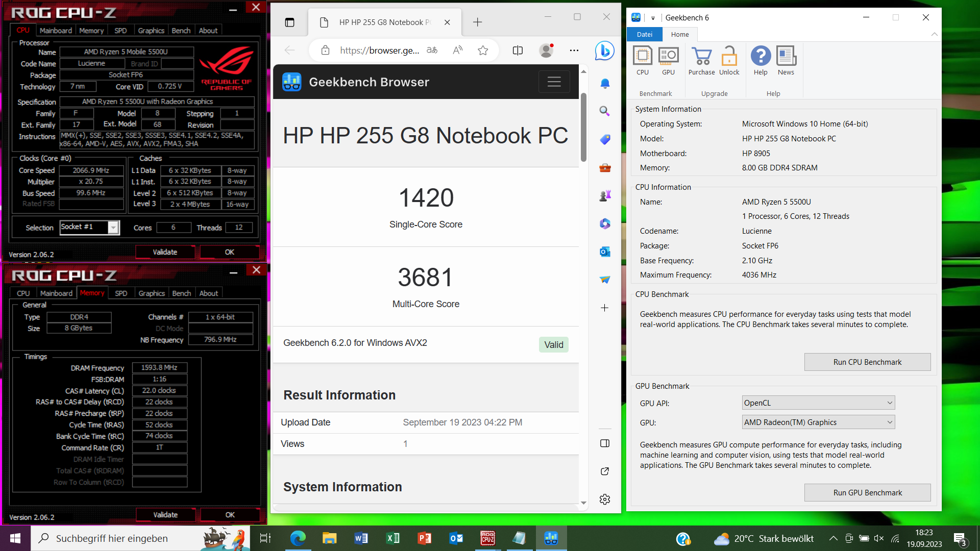Close the HP 255 G8 Notebook browser tab
The width and height of the screenshot is (980, 551).
coord(447,22)
